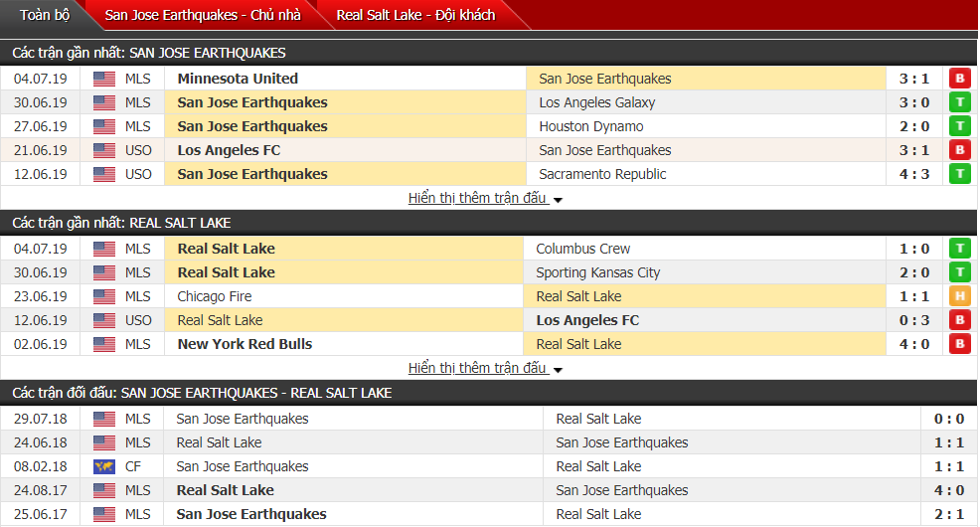Click US flag on 30.06.19 Los Angeles Galaxy row
The width and height of the screenshot is (980, 527).
(104, 102)
